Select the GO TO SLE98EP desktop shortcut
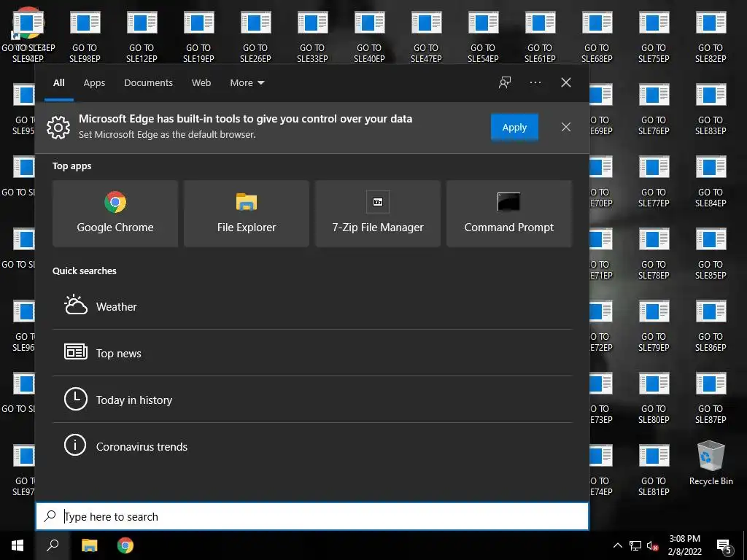This screenshot has height=560, width=747. 85,37
